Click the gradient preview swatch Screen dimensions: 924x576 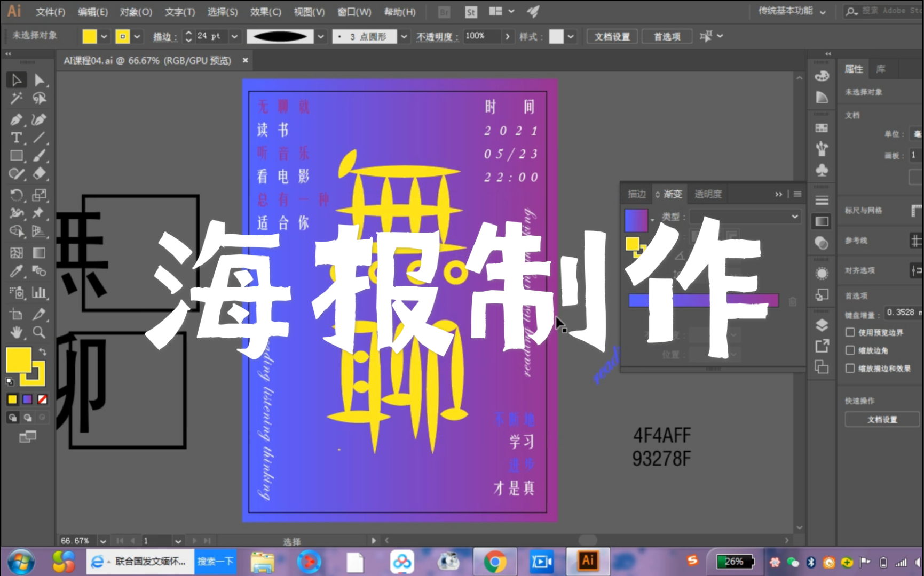coord(636,220)
